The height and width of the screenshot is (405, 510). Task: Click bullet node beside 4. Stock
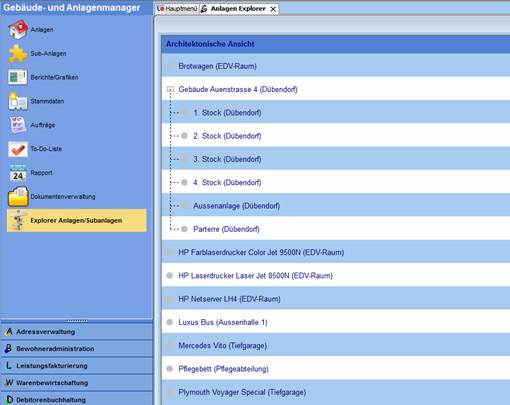(184, 182)
